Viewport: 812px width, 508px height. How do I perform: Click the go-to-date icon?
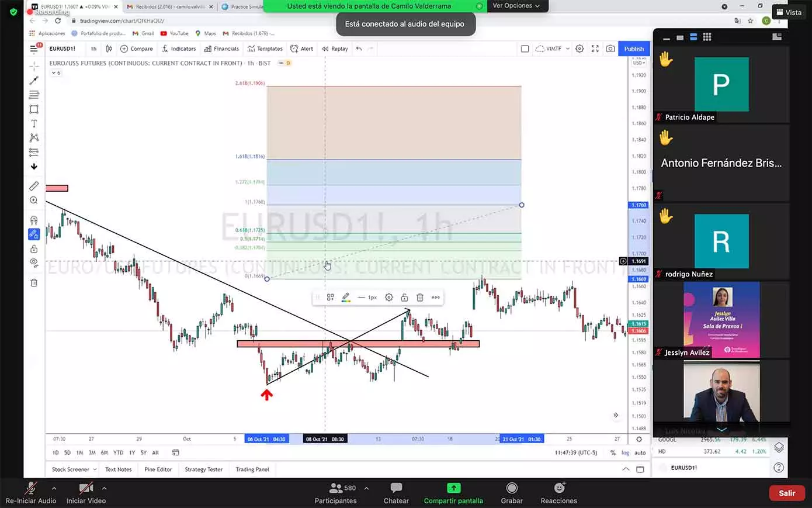tap(175, 452)
